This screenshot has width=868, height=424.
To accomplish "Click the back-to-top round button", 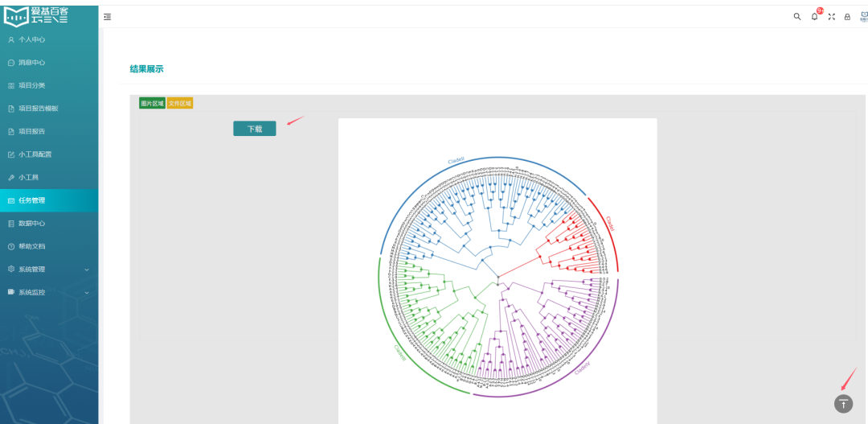I will click(x=843, y=404).
